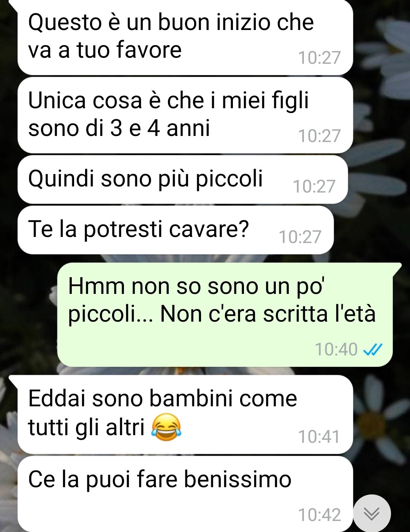Click the text 'Non c'era scritta l'età'
Image resolution: width=410 pixels, height=532 pixels.
(268, 314)
